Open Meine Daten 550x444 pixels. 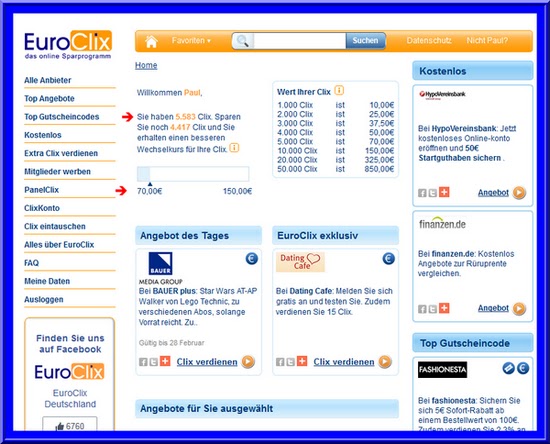(47, 281)
